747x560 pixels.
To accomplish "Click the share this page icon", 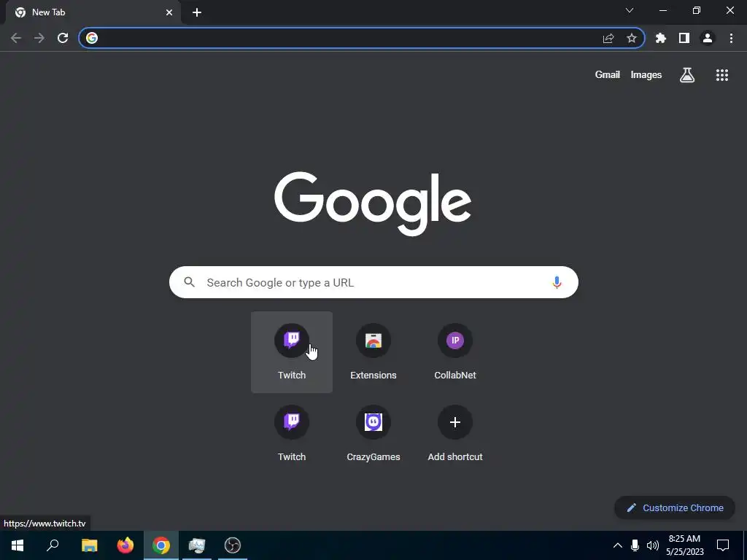I will tap(608, 38).
